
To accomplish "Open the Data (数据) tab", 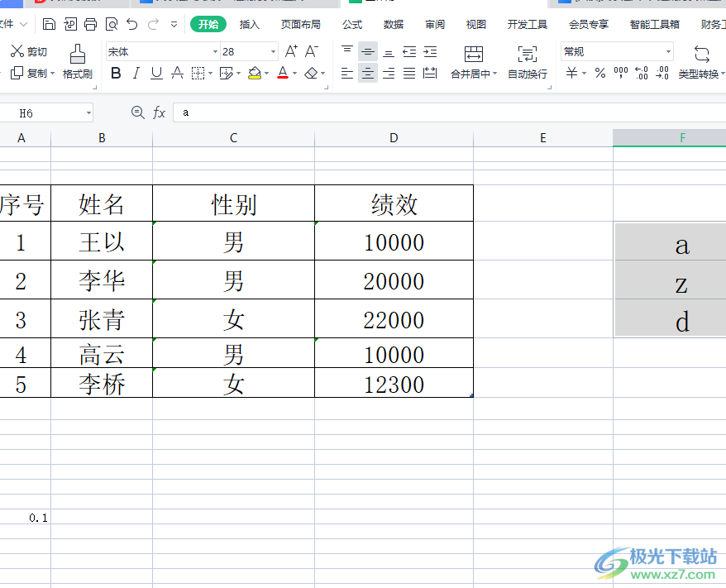I will 394,24.
